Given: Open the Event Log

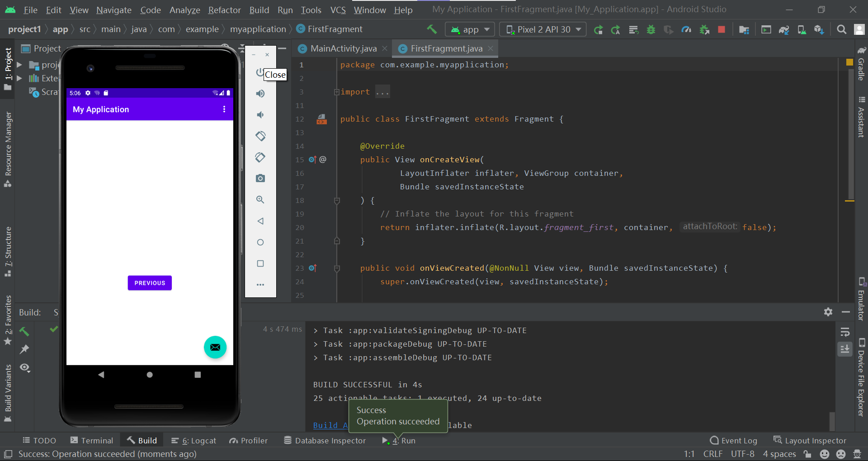Looking at the screenshot, I should coord(734,441).
